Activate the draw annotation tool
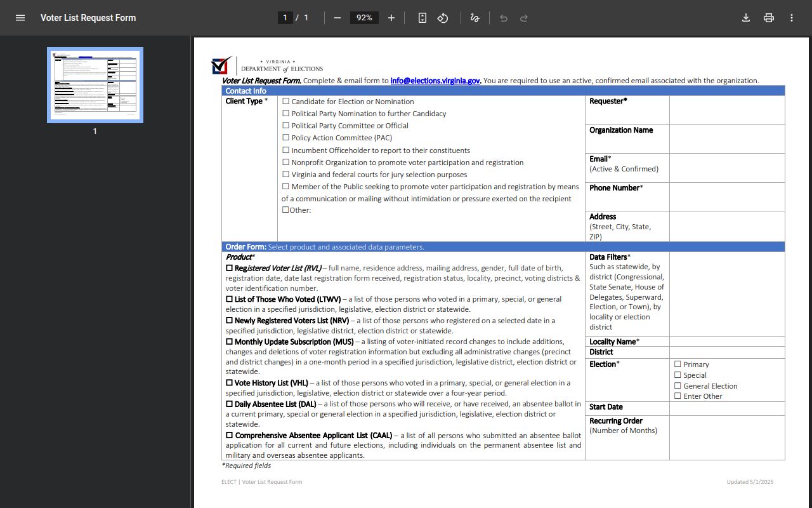The image size is (812, 508). pos(475,18)
